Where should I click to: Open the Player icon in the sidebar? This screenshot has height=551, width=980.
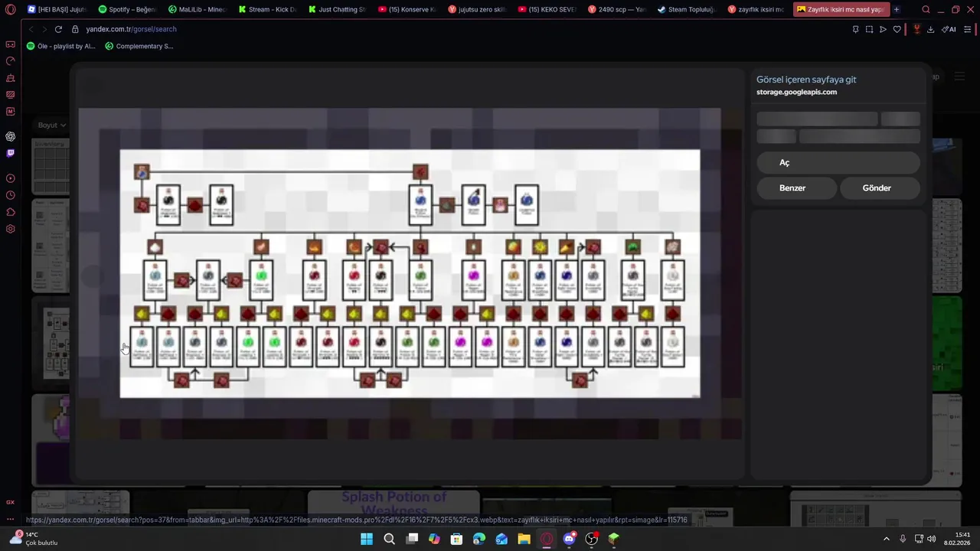click(x=10, y=178)
